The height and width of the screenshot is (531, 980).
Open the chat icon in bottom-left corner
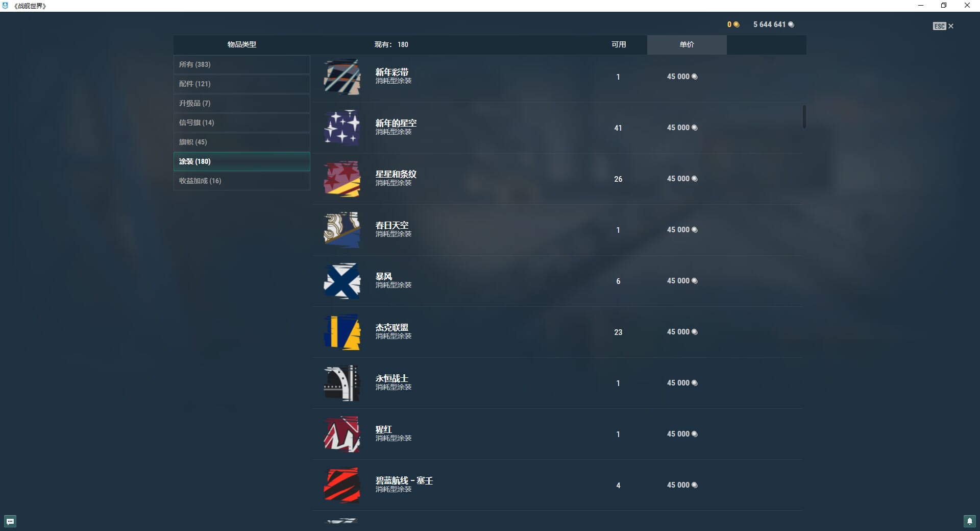(x=10, y=521)
